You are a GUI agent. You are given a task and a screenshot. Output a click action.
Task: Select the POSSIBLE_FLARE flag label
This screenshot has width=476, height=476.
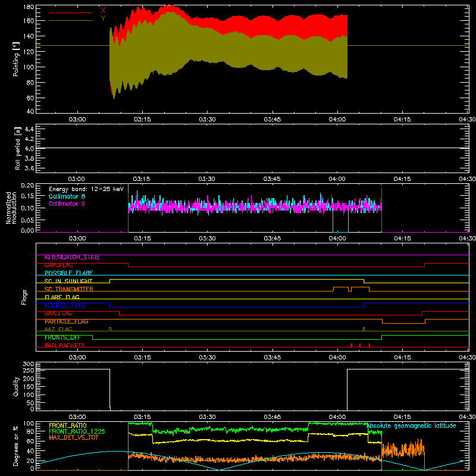(68, 273)
